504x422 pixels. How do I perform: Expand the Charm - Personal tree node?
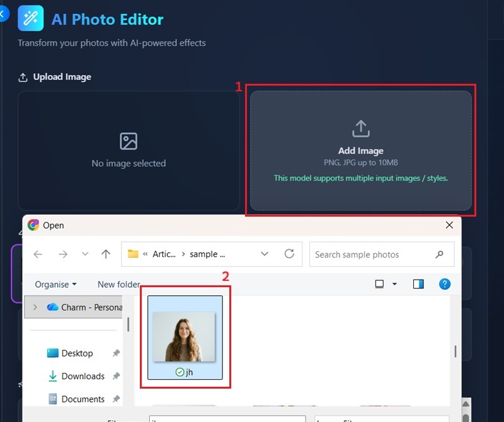pos(35,307)
